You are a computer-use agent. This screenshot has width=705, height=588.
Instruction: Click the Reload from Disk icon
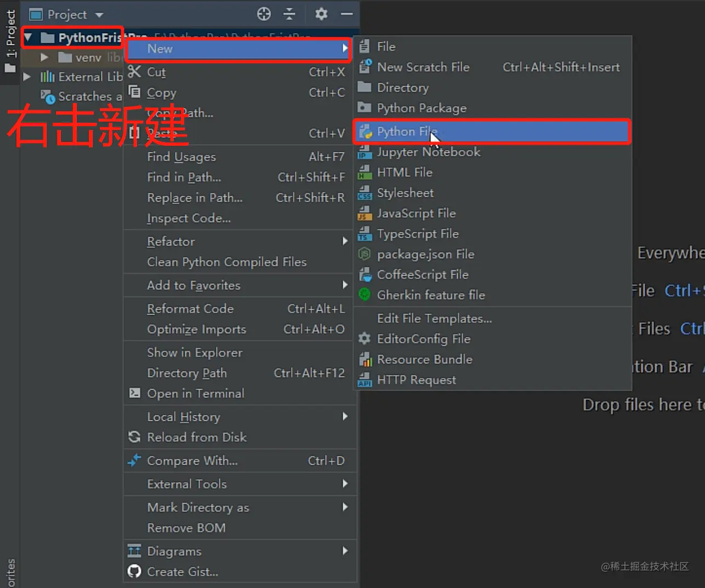[x=134, y=437]
